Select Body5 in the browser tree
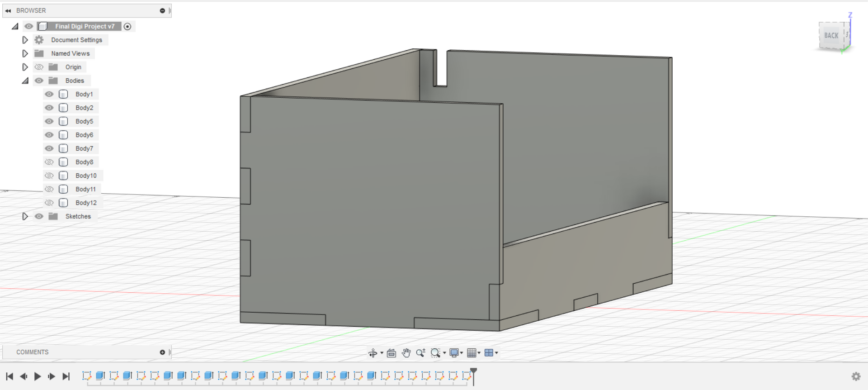This screenshot has width=868, height=390. click(85, 121)
